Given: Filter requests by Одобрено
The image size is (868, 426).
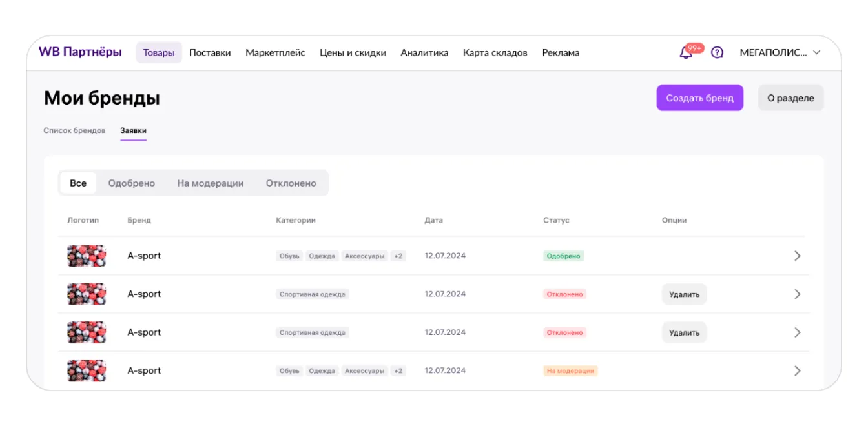Looking at the screenshot, I should pyautogui.click(x=131, y=183).
